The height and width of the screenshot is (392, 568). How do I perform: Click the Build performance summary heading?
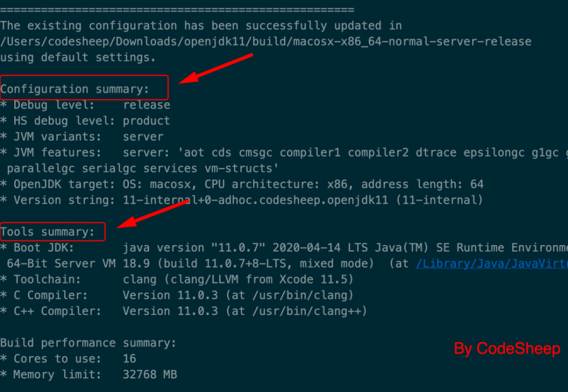[89, 343]
